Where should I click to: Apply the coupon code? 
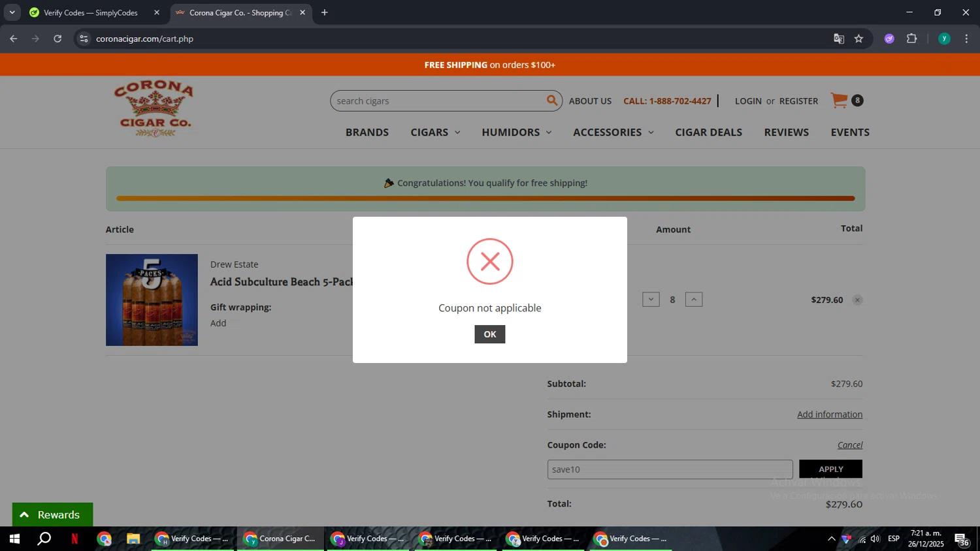tap(830, 469)
